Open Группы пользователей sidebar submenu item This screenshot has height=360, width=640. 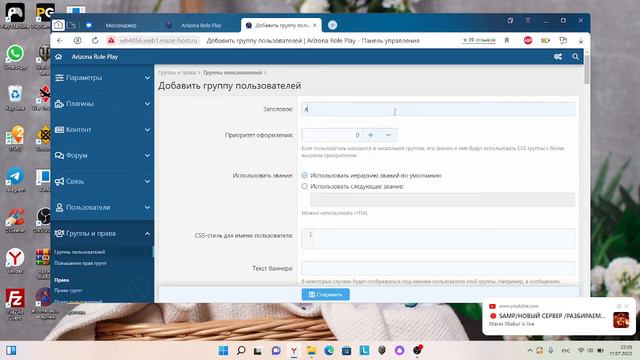point(80,252)
